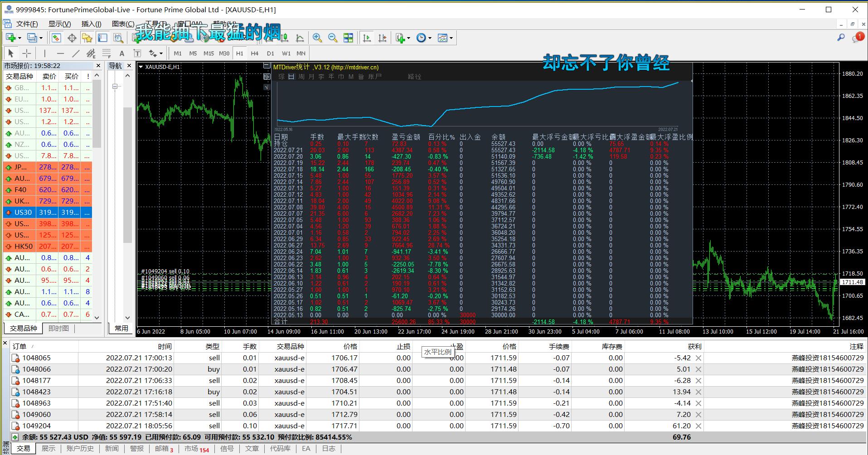Viewport: 868px width, 455px height.
Task: Switch to the 即时图 tab
Action: pyautogui.click(x=58, y=329)
